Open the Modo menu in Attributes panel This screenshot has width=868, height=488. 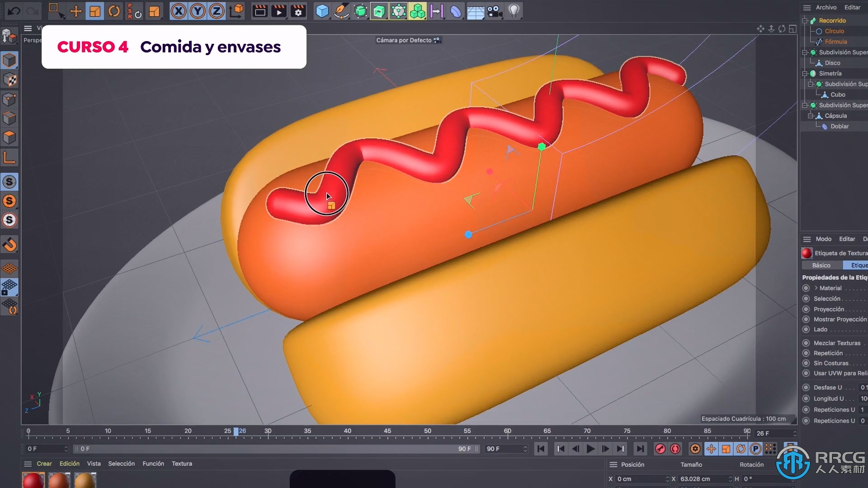pyautogui.click(x=823, y=239)
